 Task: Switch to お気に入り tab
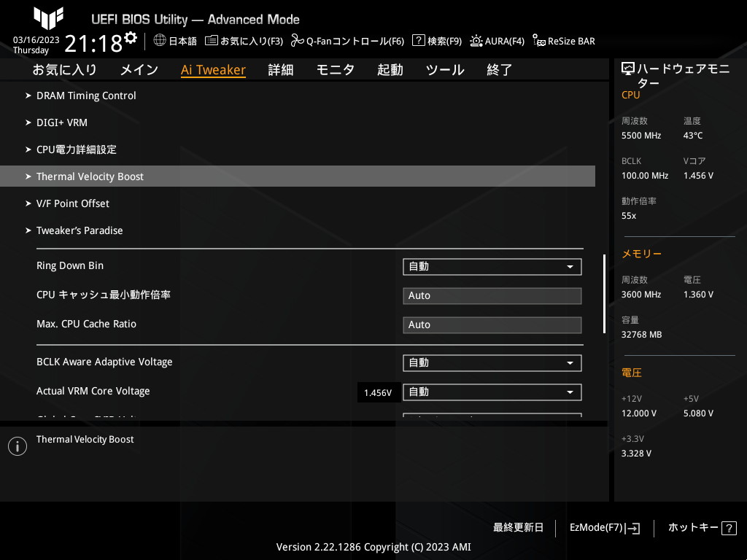tap(64, 70)
